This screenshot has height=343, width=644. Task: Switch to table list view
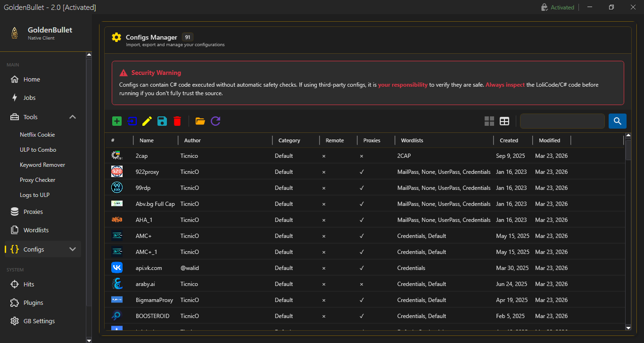click(504, 121)
